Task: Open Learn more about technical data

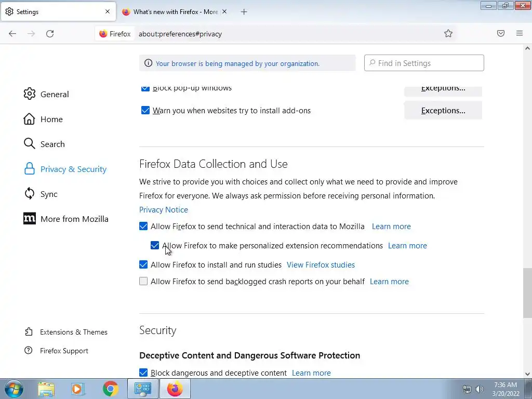Action: pyautogui.click(x=391, y=227)
